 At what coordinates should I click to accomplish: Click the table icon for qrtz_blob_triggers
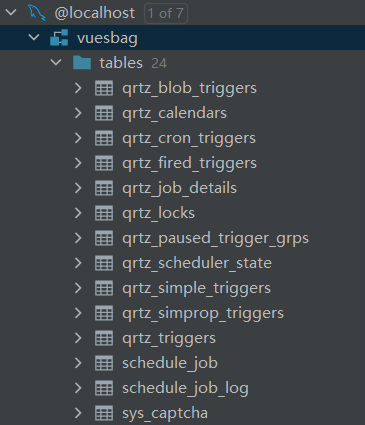[104, 88]
